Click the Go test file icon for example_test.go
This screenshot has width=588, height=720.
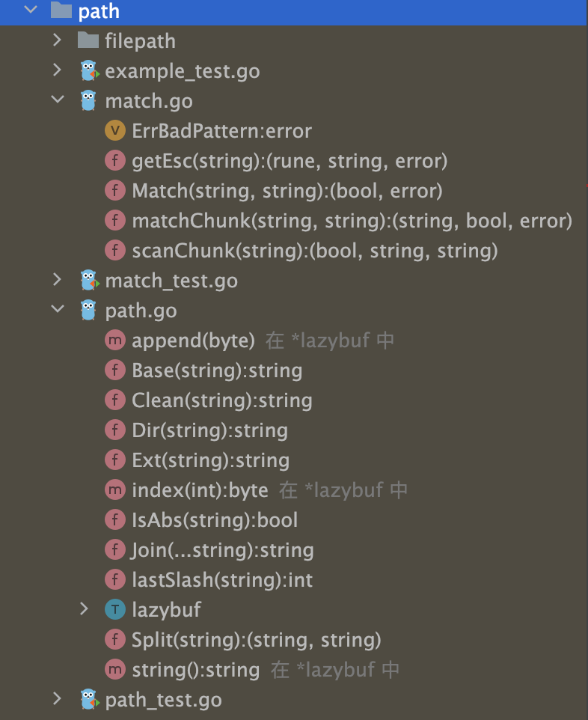89,71
